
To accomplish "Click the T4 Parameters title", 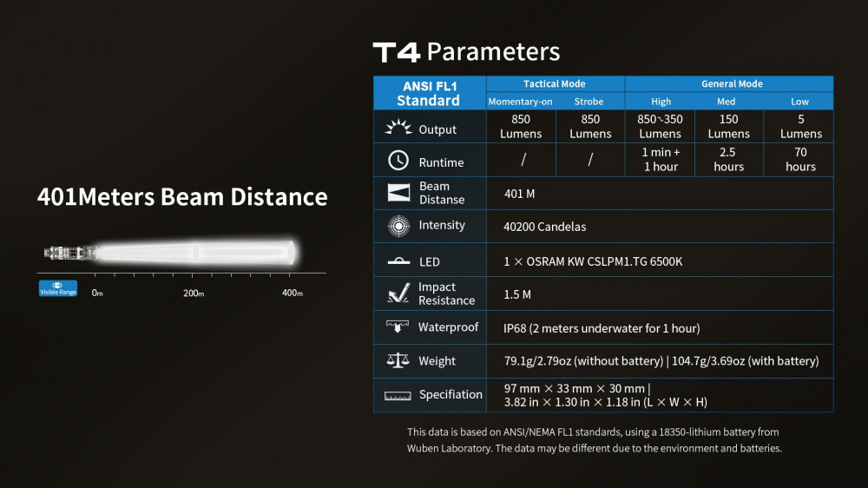I will [466, 52].
